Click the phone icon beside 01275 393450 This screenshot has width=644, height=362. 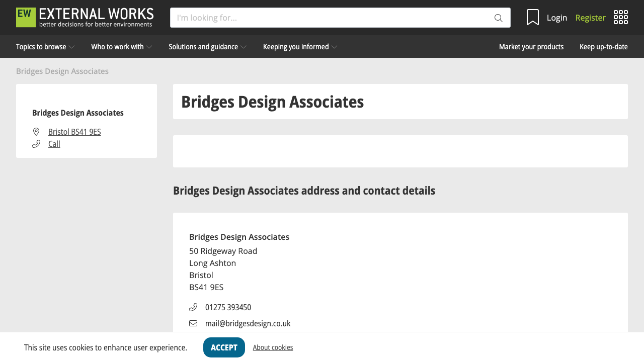193,307
